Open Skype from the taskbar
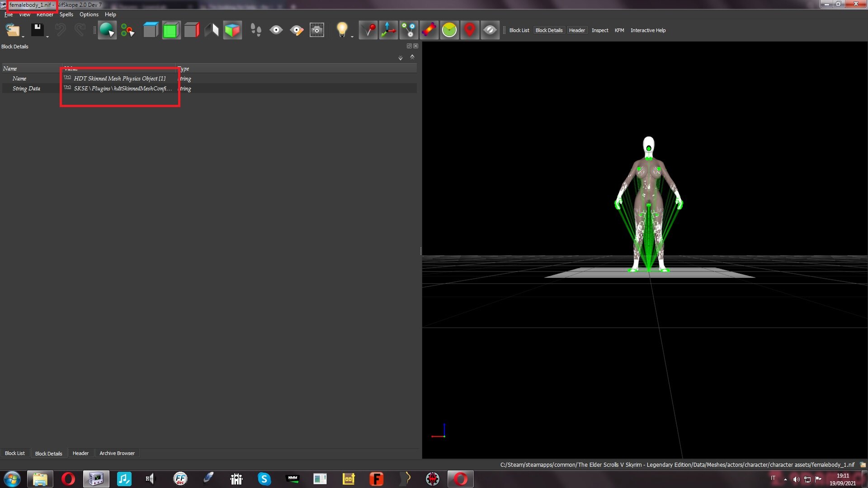The width and height of the screenshot is (868, 488). [264, 479]
